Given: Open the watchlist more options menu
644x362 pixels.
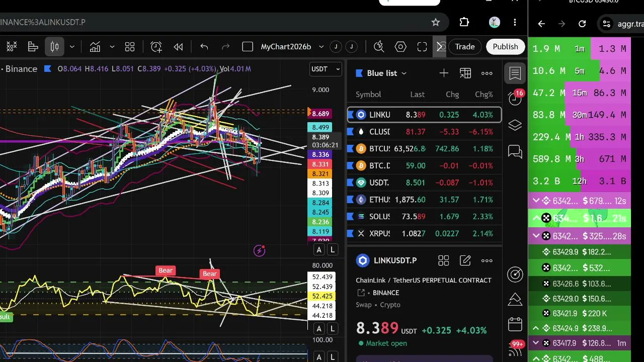Looking at the screenshot, I should [x=487, y=73].
